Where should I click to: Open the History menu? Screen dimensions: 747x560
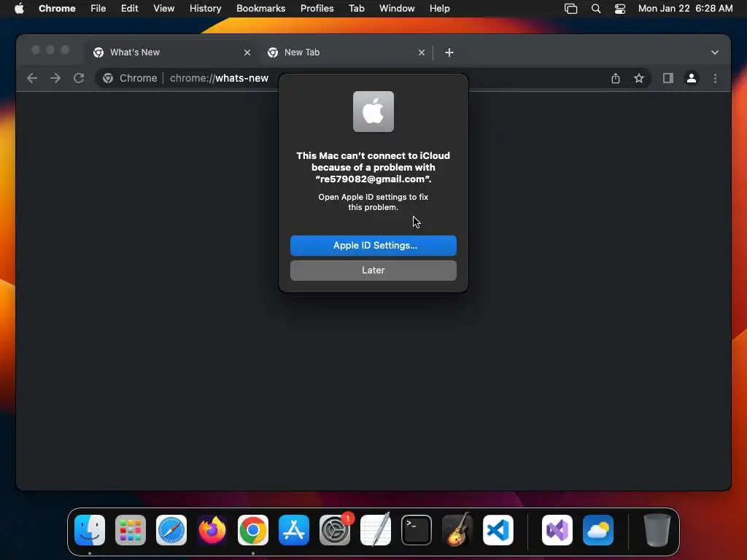(205, 8)
